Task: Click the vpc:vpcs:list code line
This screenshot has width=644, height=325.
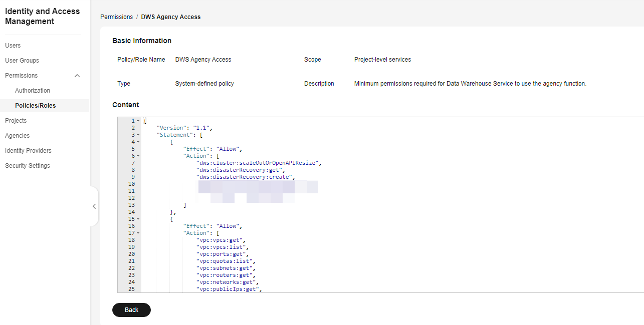Action: pos(223,247)
